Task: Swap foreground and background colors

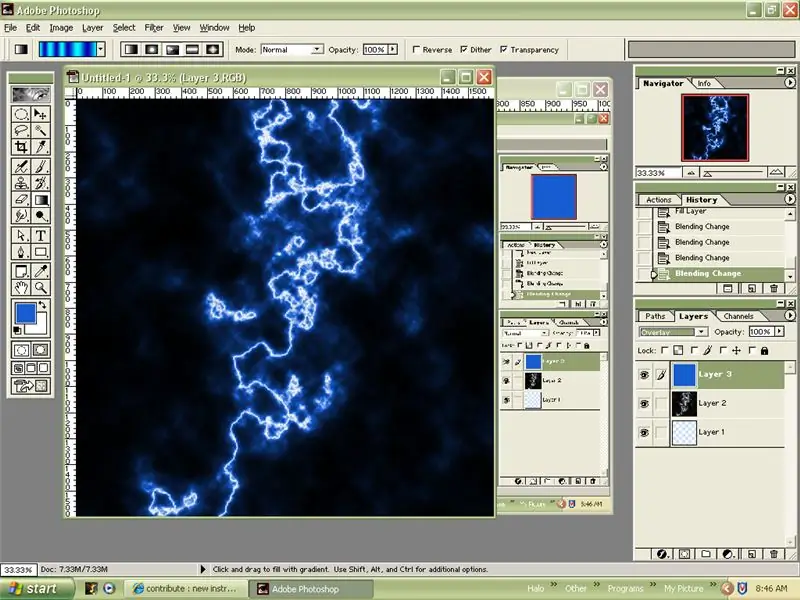Action: (43, 305)
